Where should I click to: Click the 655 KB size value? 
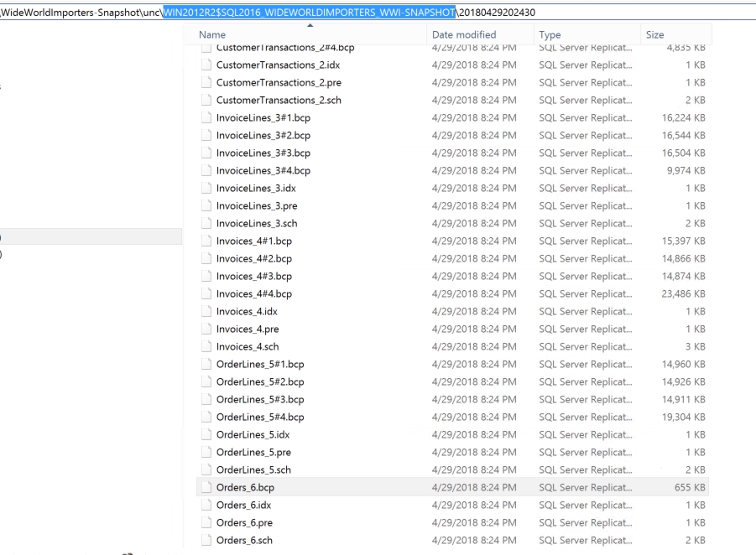pyautogui.click(x=690, y=488)
